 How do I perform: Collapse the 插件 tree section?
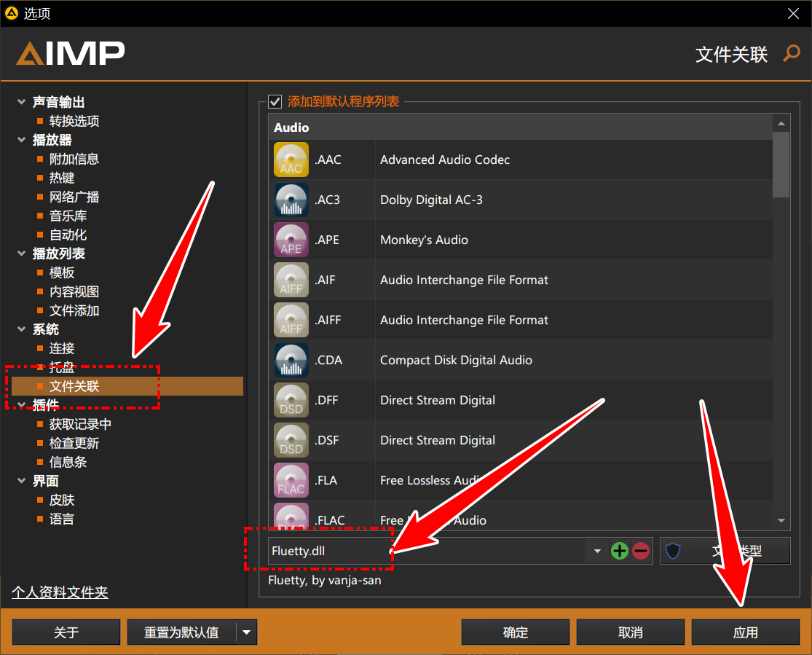pos(21,404)
